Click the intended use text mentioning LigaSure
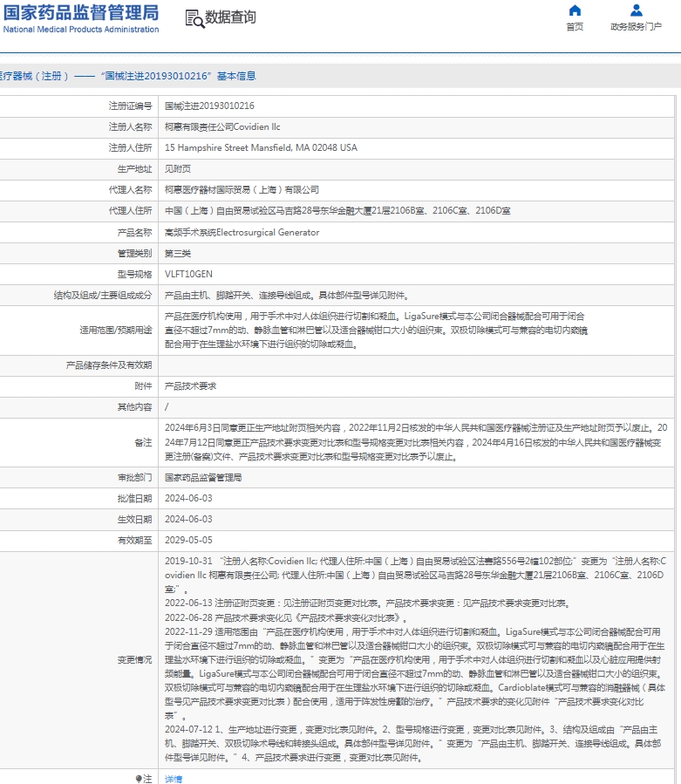681x784 pixels. click(x=376, y=330)
